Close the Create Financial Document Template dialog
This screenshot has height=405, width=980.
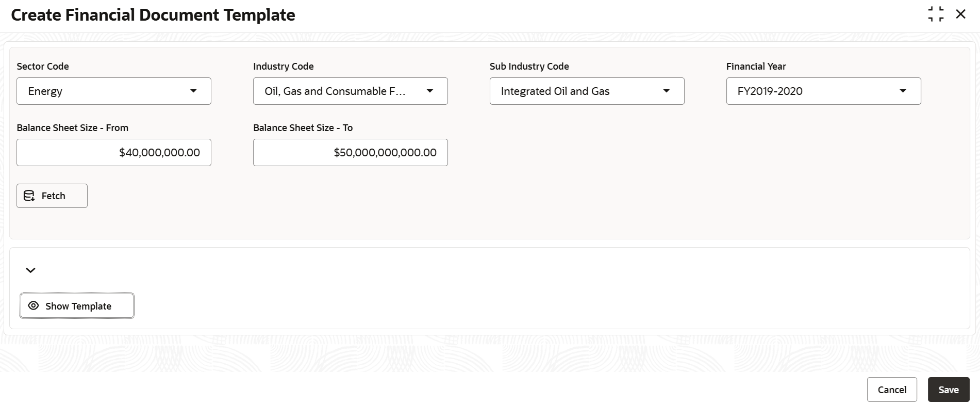pos(960,14)
